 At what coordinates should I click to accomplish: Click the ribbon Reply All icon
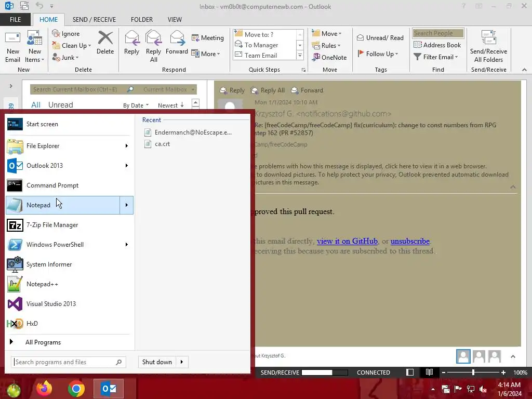pos(153,37)
